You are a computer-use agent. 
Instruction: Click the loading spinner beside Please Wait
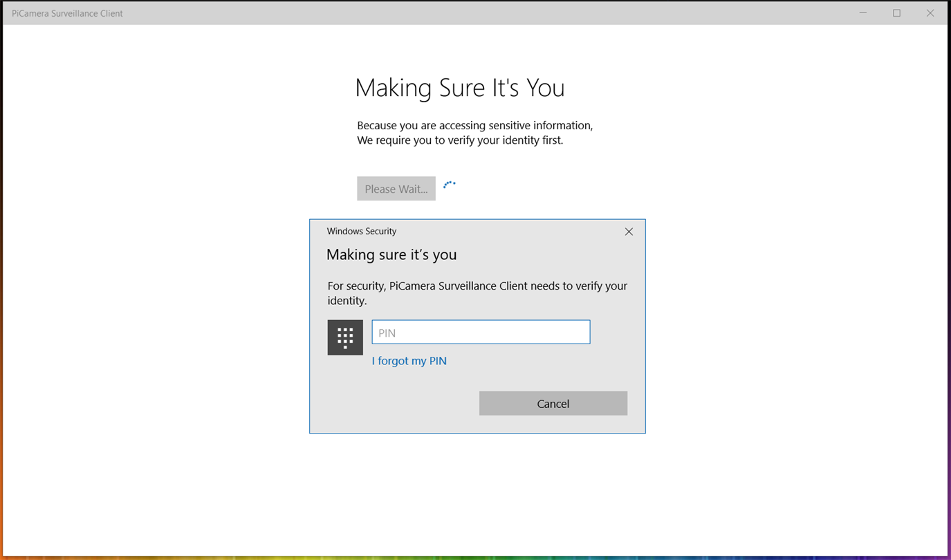click(450, 185)
